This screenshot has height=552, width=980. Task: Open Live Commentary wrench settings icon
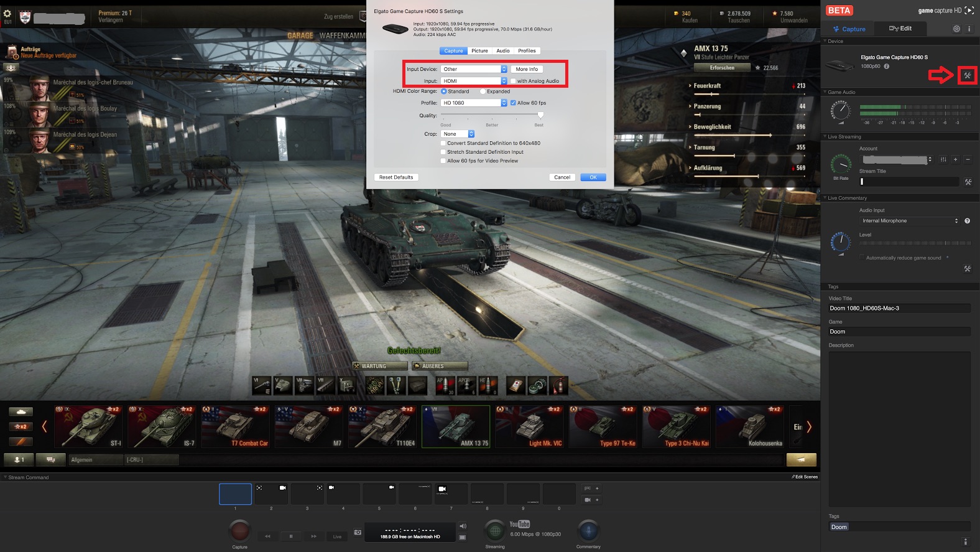[968, 269]
